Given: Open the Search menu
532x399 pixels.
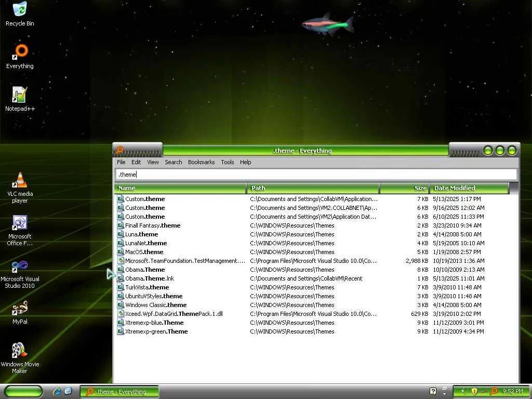Looking at the screenshot, I should pyautogui.click(x=174, y=162).
